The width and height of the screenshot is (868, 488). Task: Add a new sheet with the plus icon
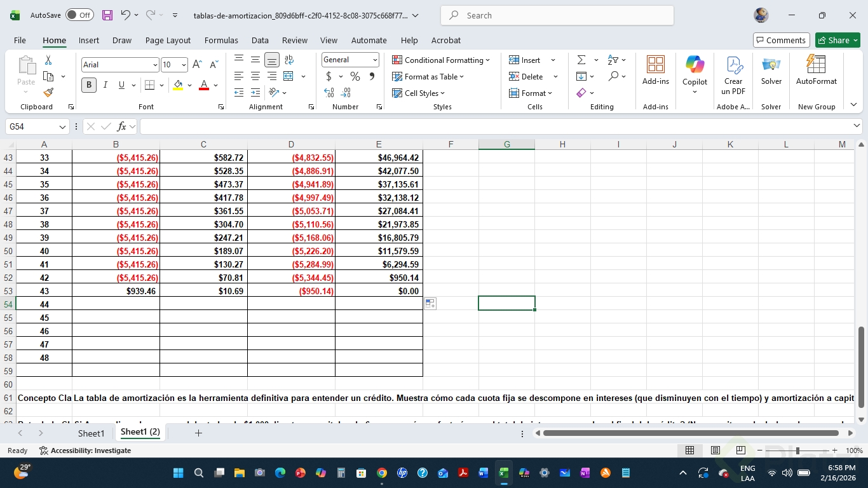198,433
